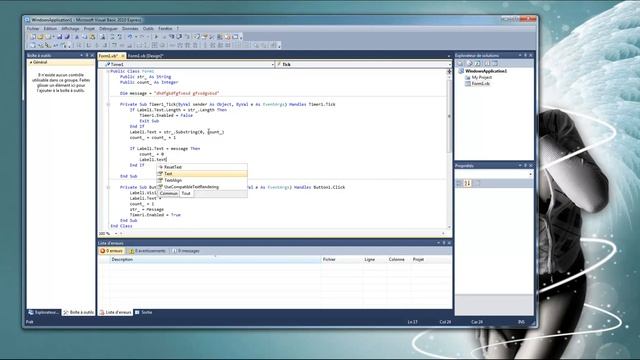
Task: Click the Save All toolbar icon
Action: (x=67, y=37)
